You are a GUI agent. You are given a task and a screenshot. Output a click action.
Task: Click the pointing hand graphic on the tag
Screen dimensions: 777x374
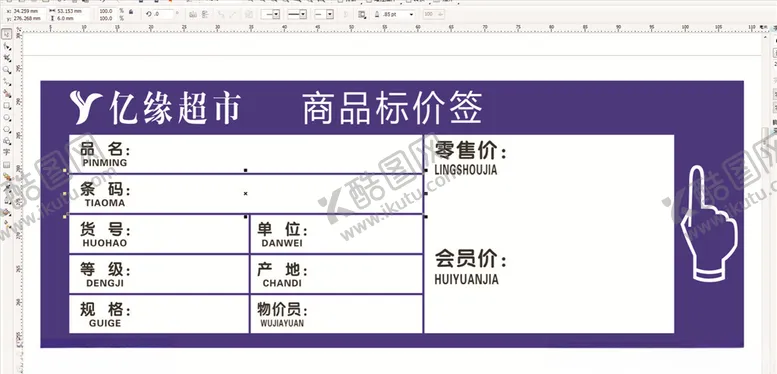pyautogui.click(x=709, y=223)
